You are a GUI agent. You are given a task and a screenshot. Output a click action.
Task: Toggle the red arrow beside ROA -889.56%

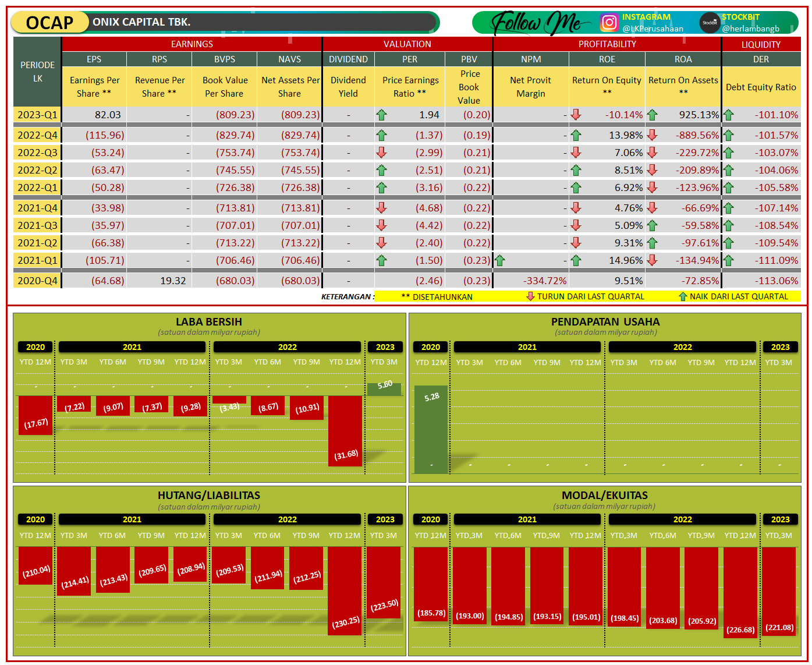653,135
